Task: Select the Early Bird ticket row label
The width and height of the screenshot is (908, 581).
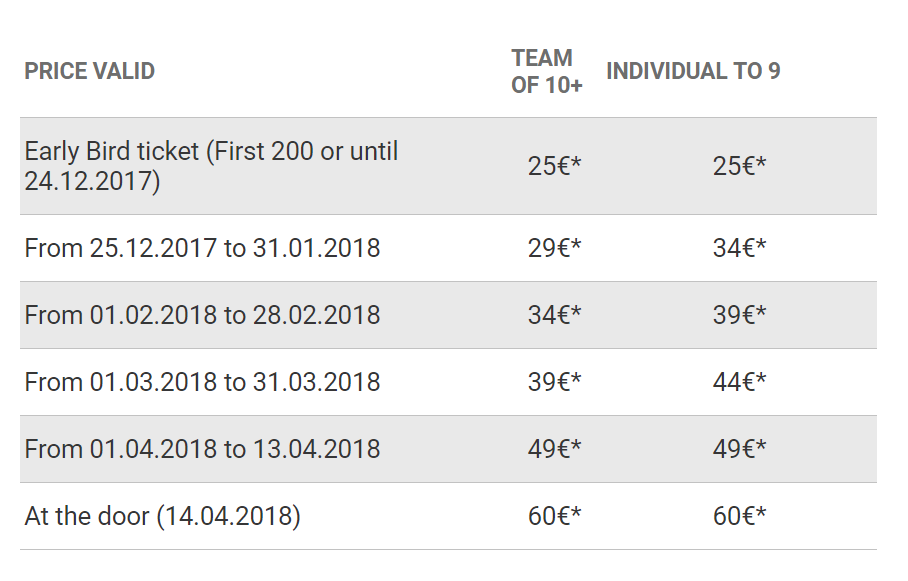Action: (x=211, y=166)
